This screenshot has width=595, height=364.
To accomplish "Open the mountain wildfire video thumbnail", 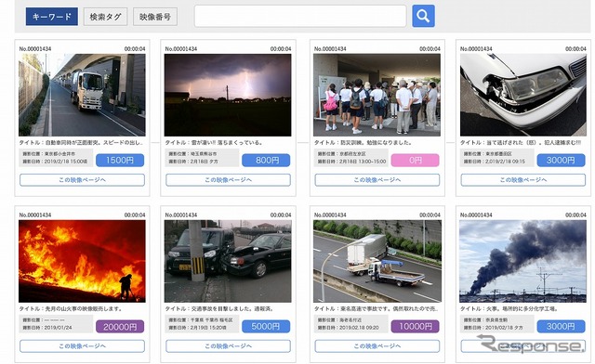I will point(82,261).
